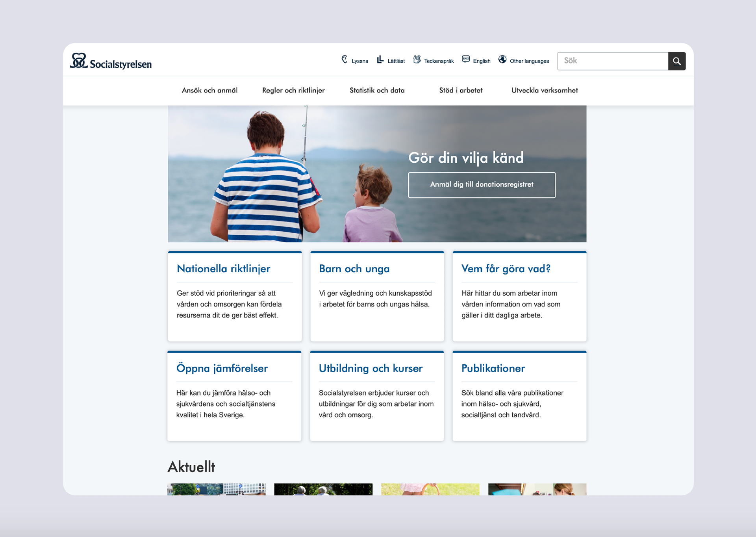
Task: Open the Lyssna link
Action: coord(360,61)
